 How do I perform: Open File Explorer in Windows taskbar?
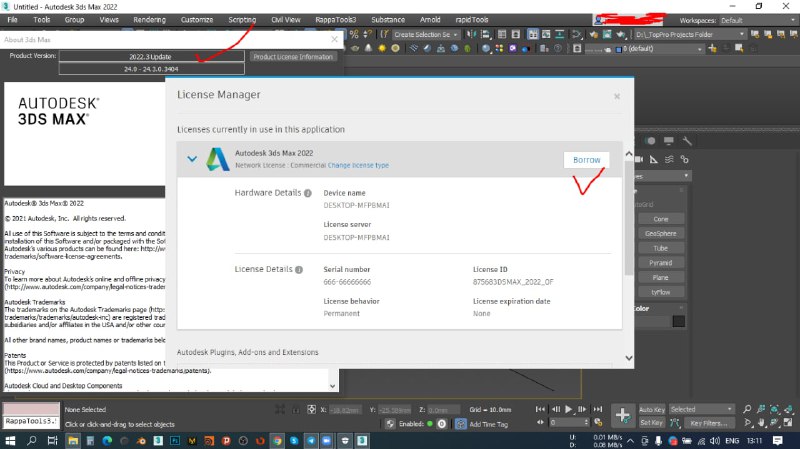[73, 440]
